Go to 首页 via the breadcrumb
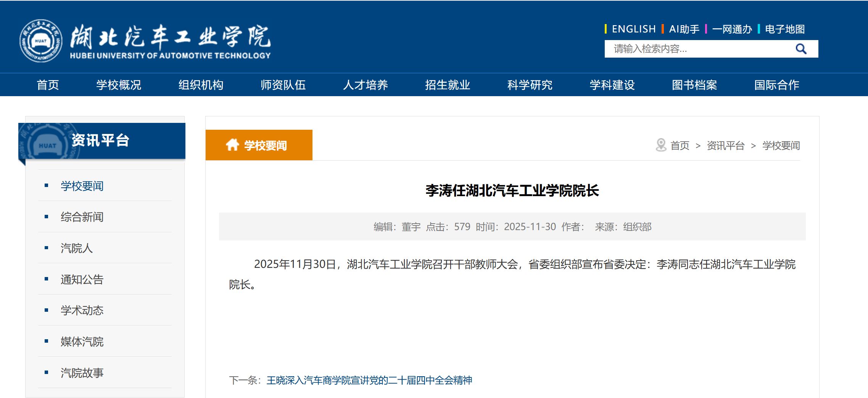This screenshot has height=398, width=868. tap(681, 145)
